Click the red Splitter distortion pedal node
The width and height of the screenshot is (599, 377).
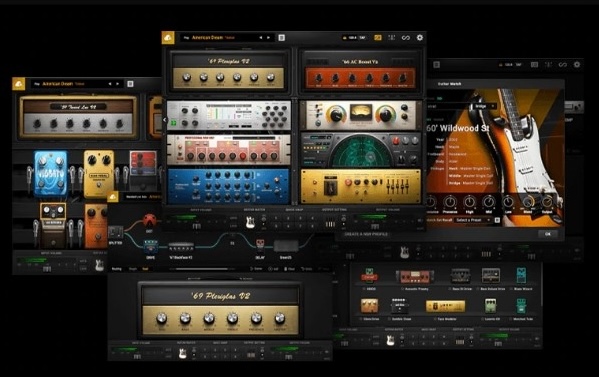pos(149,221)
